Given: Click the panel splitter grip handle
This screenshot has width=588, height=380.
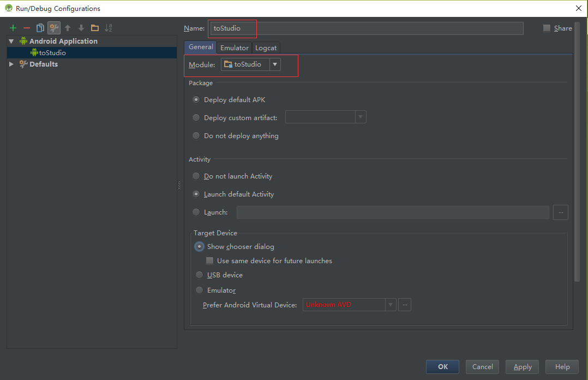Looking at the screenshot, I should [179, 185].
